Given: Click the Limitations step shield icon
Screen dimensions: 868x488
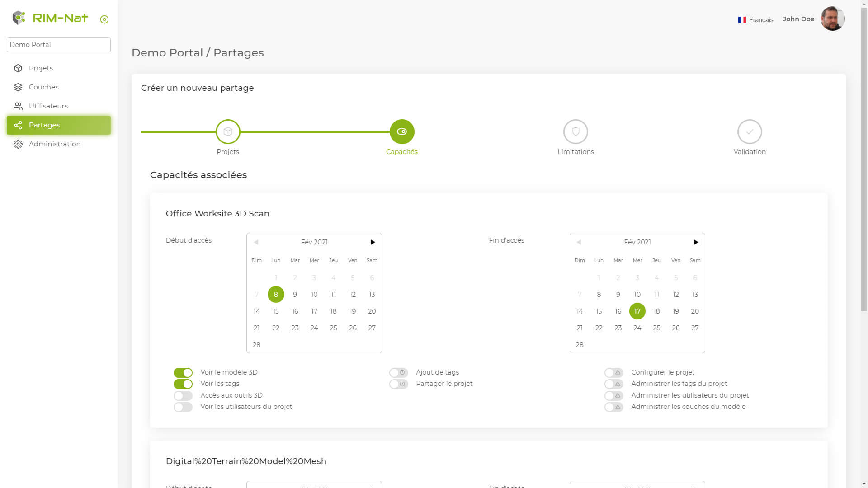Looking at the screenshot, I should [x=576, y=131].
